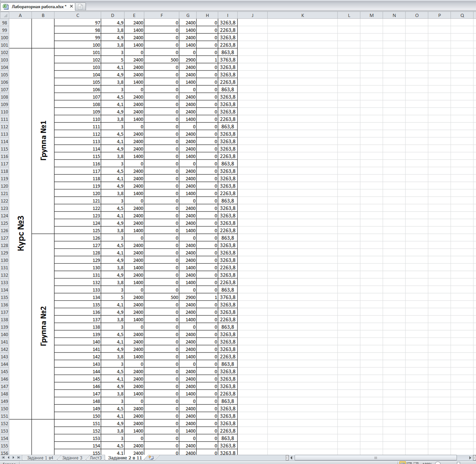This screenshot has width=476, height=464.
Task: Select the 500 bonus value in row 103
Action: pyautogui.click(x=162, y=60)
